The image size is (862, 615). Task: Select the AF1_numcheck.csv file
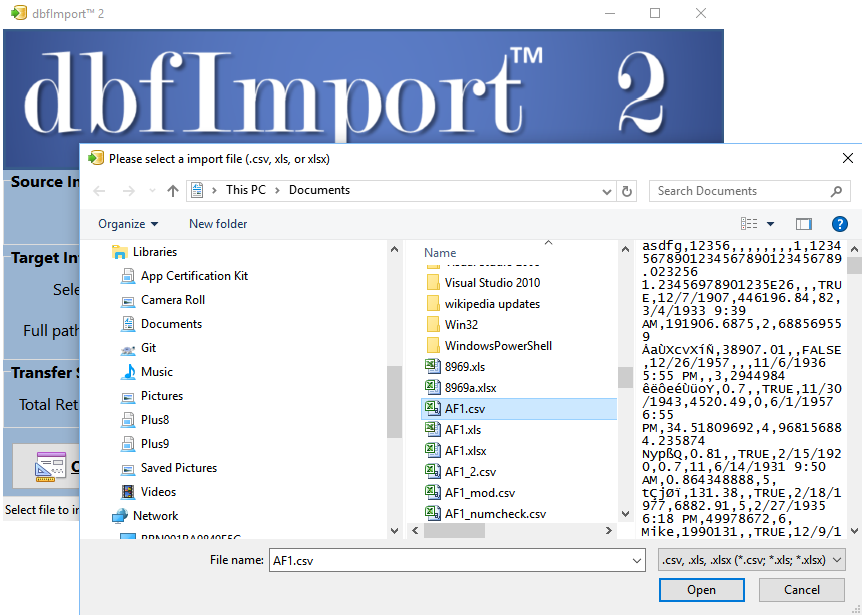(495, 514)
